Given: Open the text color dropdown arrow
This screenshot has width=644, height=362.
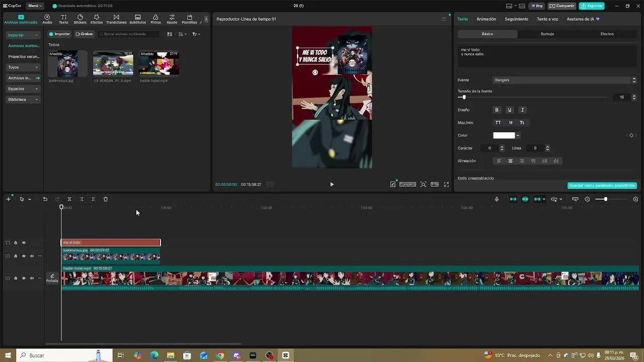Looking at the screenshot, I should pos(518,135).
